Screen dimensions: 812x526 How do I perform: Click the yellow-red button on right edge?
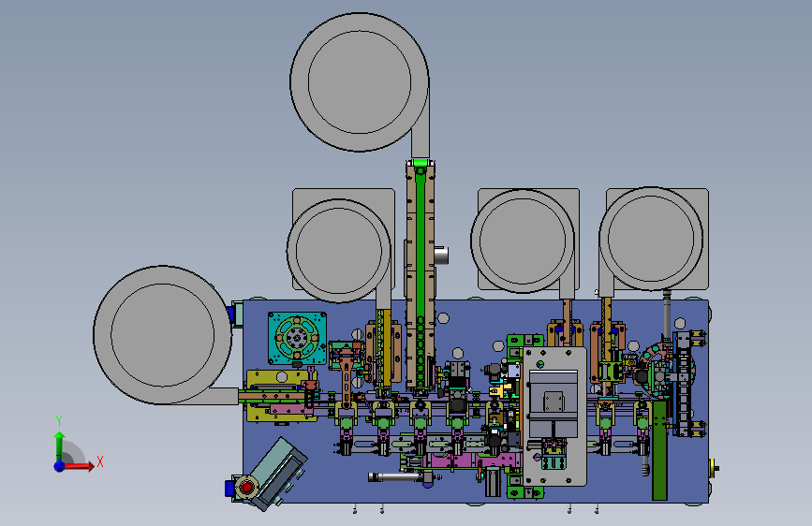tap(714, 468)
